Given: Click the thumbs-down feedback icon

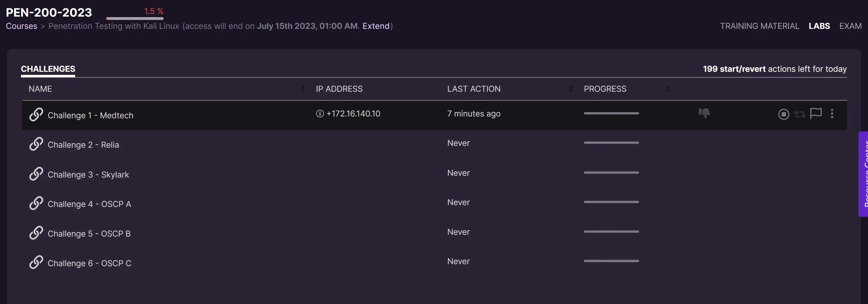Looking at the screenshot, I should click(x=704, y=113).
